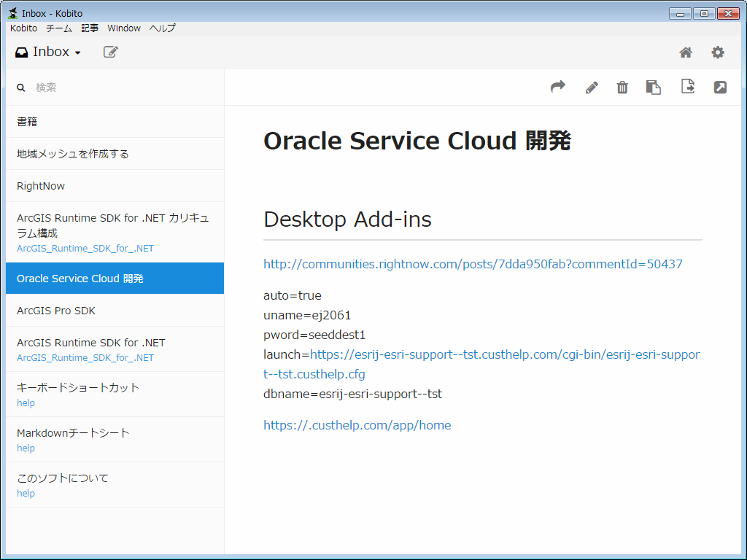Click the Inbox tray icon
The width and height of the screenshot is (747, 560).
coord(21,52)
